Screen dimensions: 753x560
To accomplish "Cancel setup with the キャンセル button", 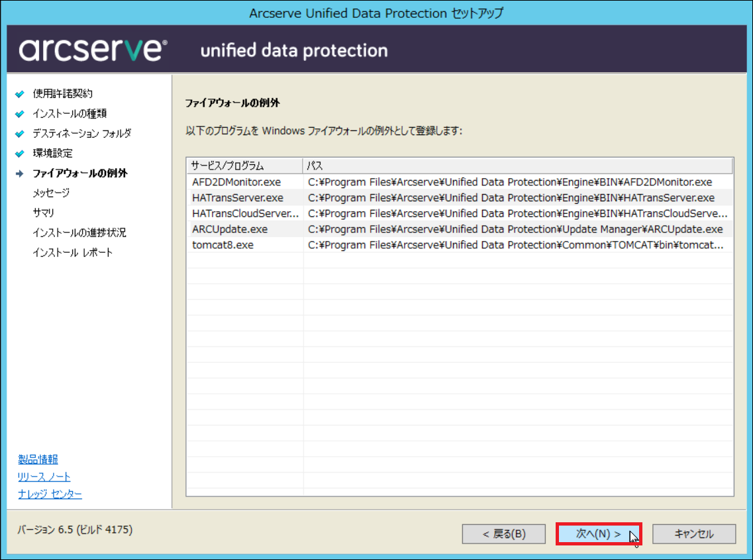I will coord(694,534).
